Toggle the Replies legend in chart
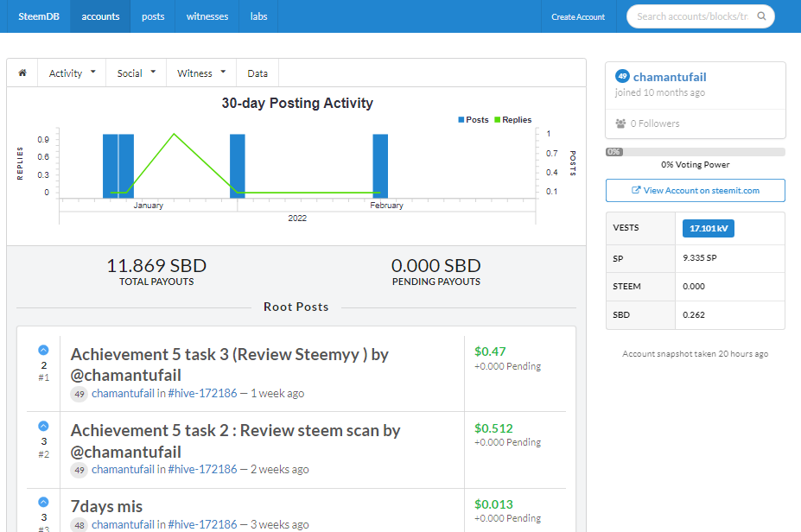The image size is (801, 532). (513, 119)
